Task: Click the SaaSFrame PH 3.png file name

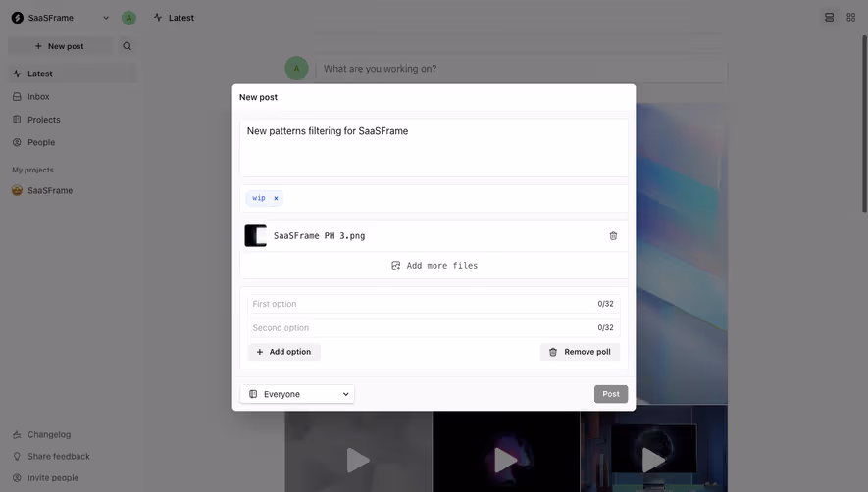Action: 319,236
